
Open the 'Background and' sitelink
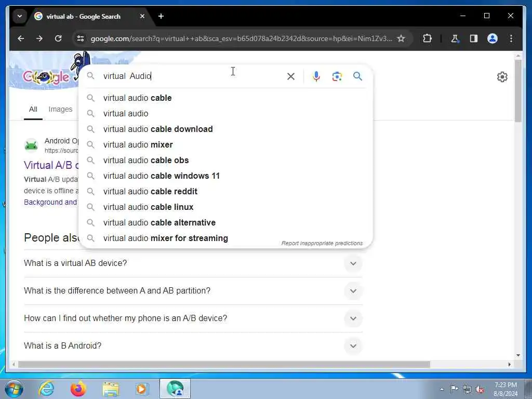click(50, 202)
